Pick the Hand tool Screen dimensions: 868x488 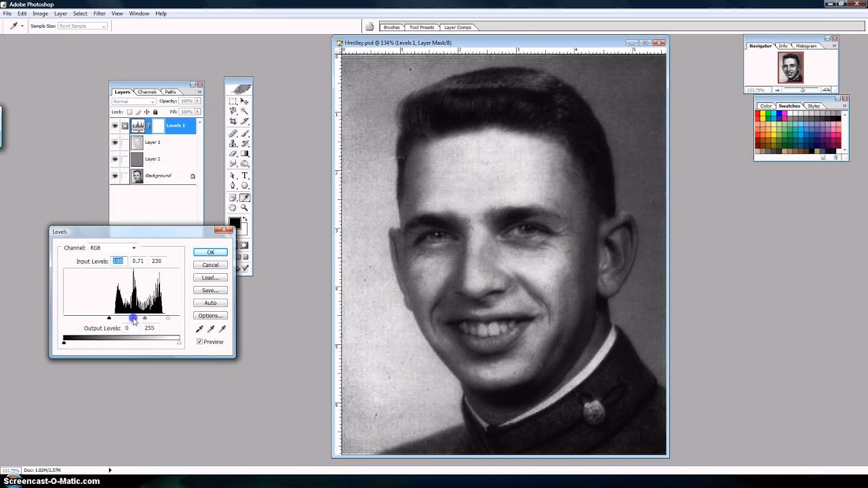233,208
